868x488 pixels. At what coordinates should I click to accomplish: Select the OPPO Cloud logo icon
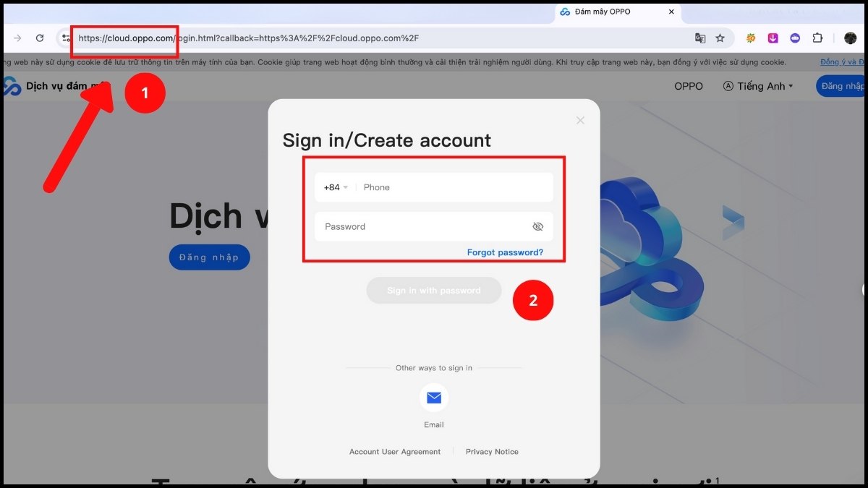[x=12, y=86]
